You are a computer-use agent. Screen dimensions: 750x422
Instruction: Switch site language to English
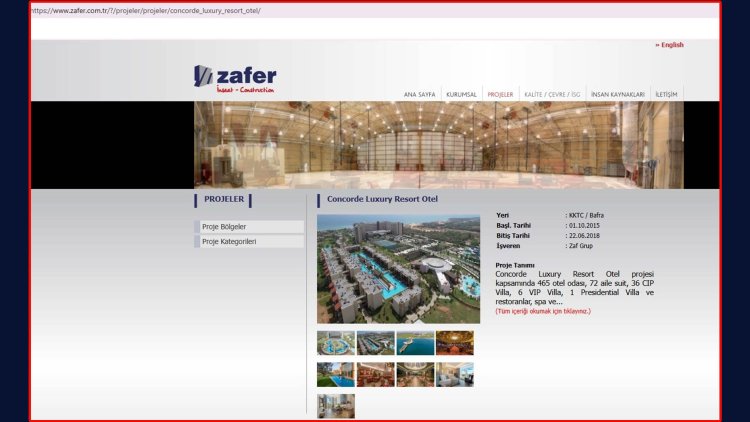pyautogui.click(x=669, y=45)
